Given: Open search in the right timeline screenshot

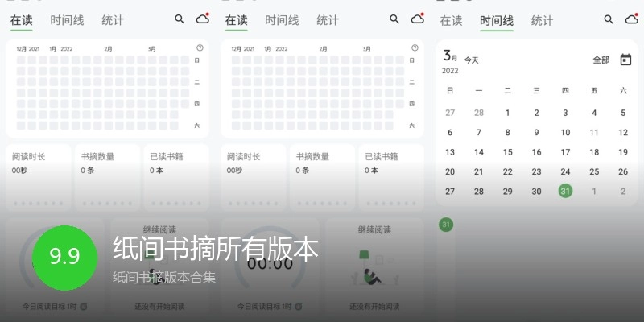Looking at the screenshot, I should tap(609, 19).
